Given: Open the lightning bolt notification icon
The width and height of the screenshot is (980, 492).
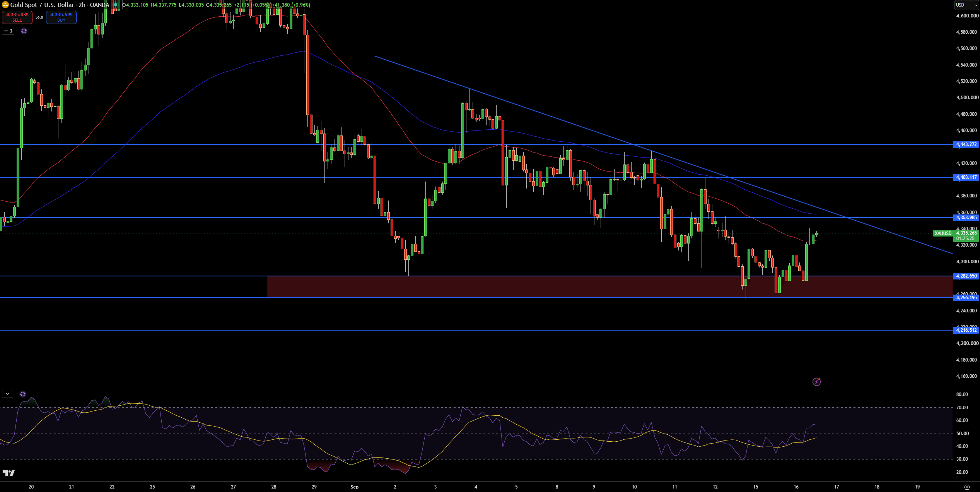Looking at the screenshot, I should click(x=816, y=382).
